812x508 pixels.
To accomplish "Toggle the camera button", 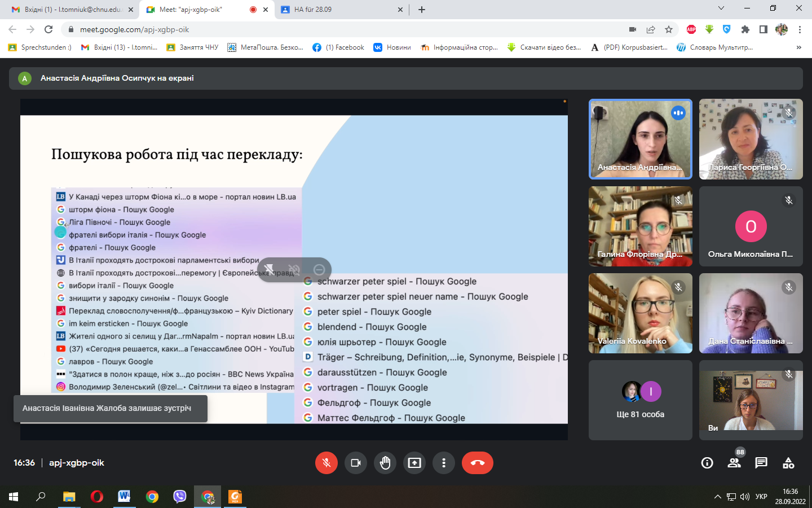I will tap(355, 463).
